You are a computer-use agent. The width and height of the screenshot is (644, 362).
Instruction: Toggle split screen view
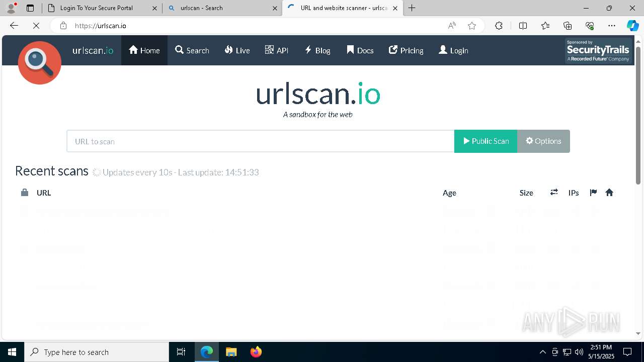pos(523,26)
